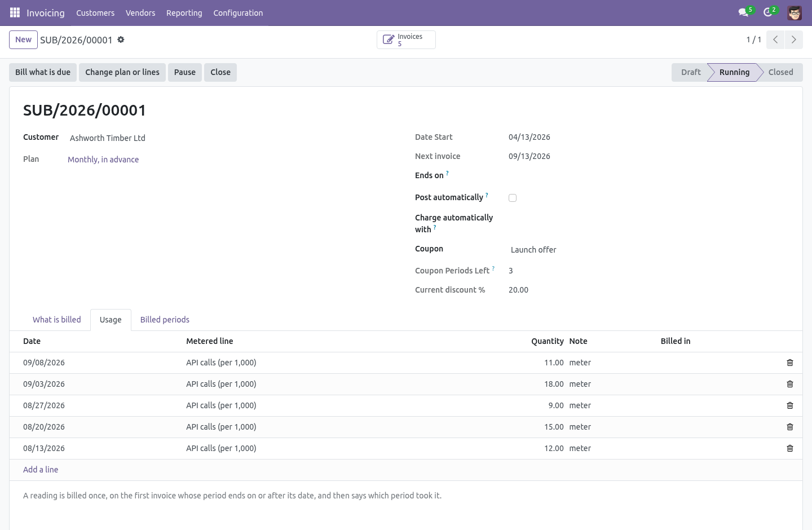
Task: Open the Vendors menu
Action: point(140,12)
